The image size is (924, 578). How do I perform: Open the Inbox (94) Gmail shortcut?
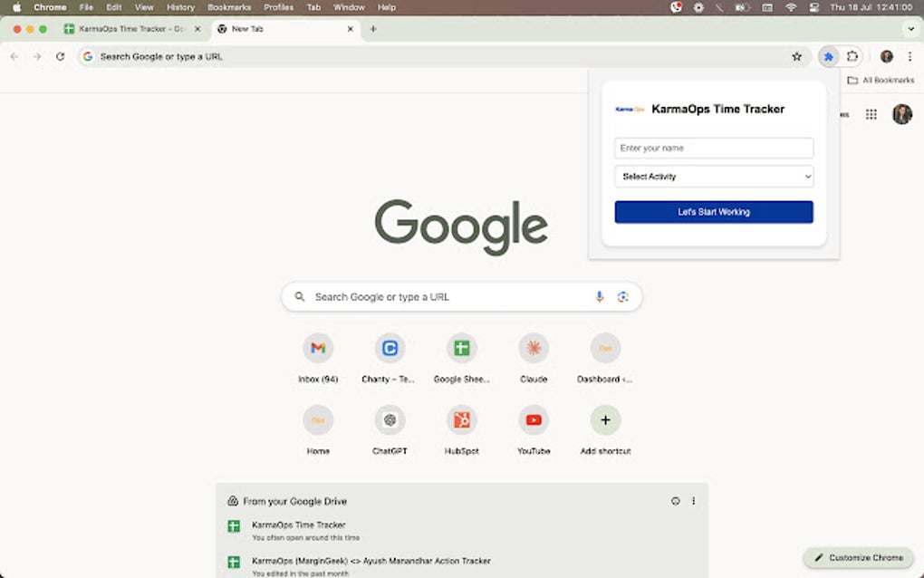point(318,348)
